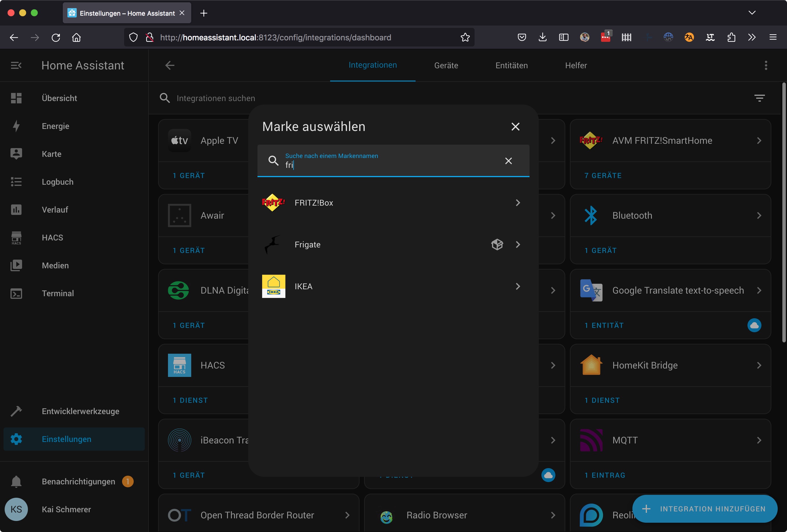Expand the FRITZ!Box brand entry
Viewport: 787px width, 532px height.
point(517,203)
